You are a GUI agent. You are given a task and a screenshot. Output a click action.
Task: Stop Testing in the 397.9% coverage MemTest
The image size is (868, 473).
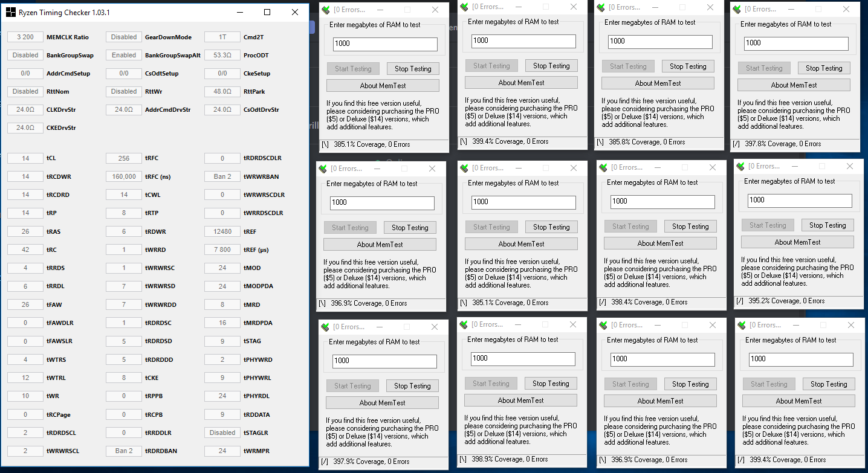click(x=412, y=386)
